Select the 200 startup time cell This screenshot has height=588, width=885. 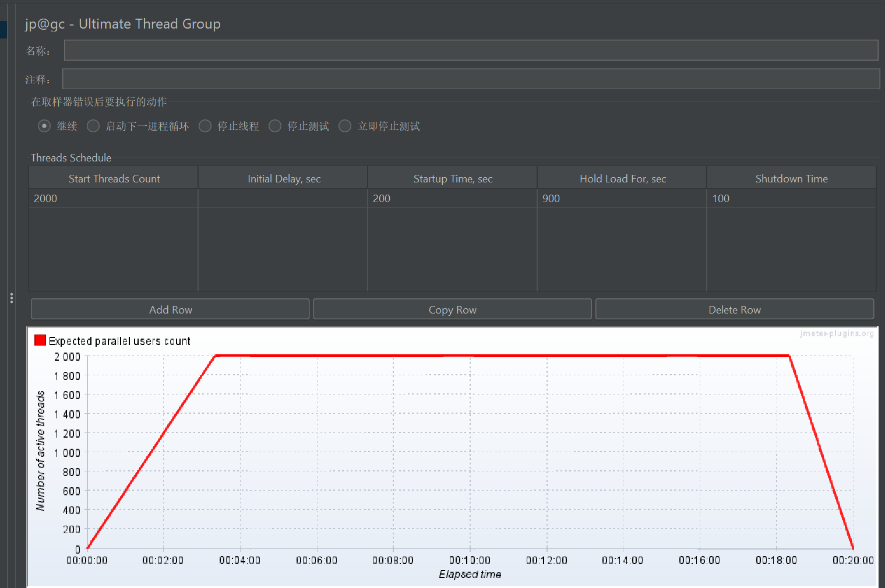pos(453,198)
